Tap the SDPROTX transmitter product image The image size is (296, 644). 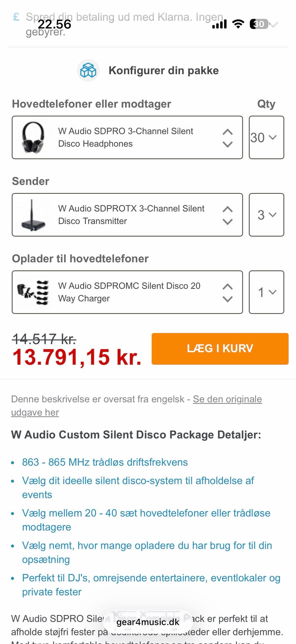click(33, 215)
